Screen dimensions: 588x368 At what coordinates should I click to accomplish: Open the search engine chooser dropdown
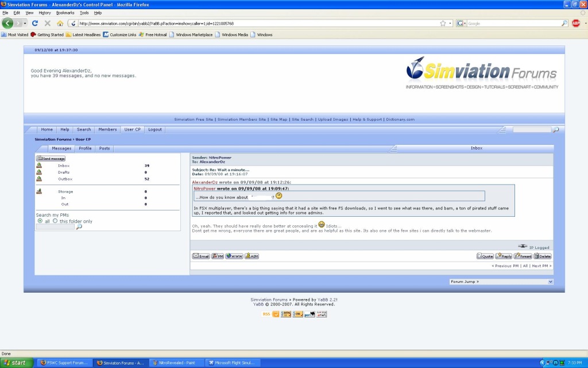pyautogui.click(x=461, y=24)
